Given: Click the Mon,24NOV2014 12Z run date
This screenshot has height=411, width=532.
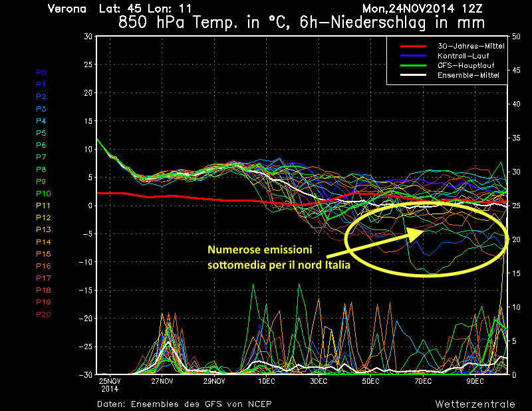Looking at the screenshot, I should coord(422,9).
